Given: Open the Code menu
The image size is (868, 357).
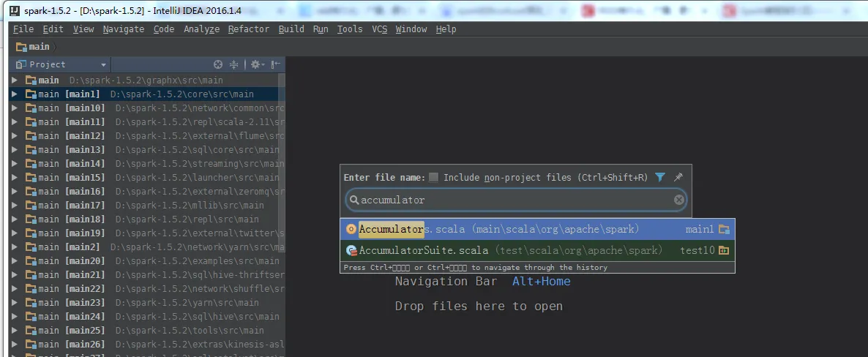Looking at the screenshot, I should pos(164,29).
